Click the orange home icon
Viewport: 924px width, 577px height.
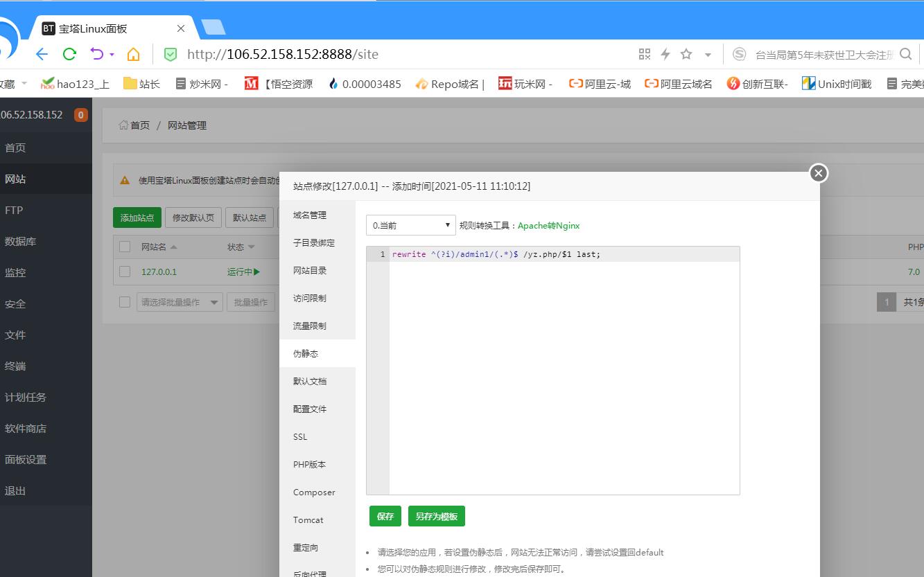tap(133, 54)
